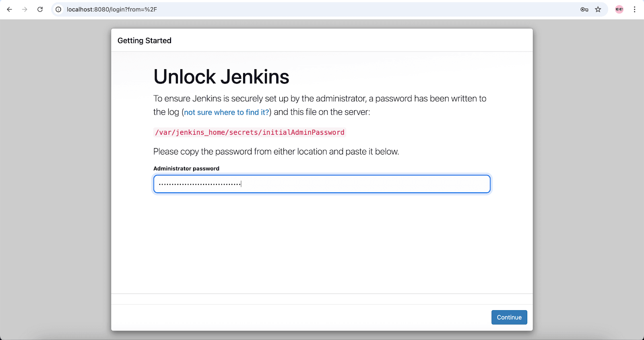The image size is (644, 340).
Task: Reload the Jenkins login page
Action: [x=40, y=9]
